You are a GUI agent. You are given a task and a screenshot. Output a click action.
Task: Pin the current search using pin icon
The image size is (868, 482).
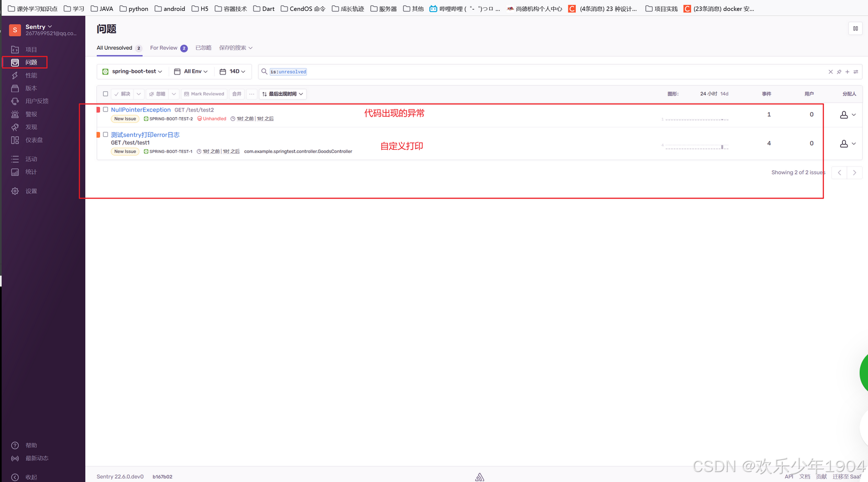point(839,72)
